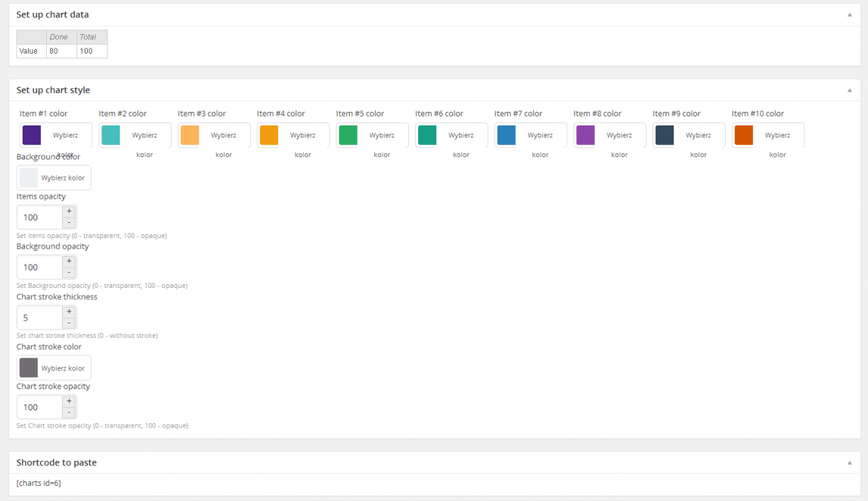Viewport: 868px width, 501px height.
Task: Click the Total column header
Action: coord(92,37)
